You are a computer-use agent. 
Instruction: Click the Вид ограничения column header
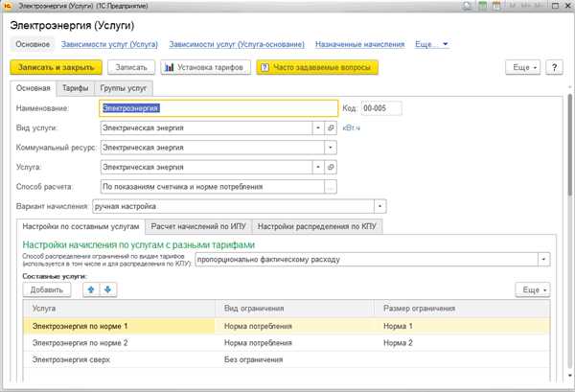294,309
